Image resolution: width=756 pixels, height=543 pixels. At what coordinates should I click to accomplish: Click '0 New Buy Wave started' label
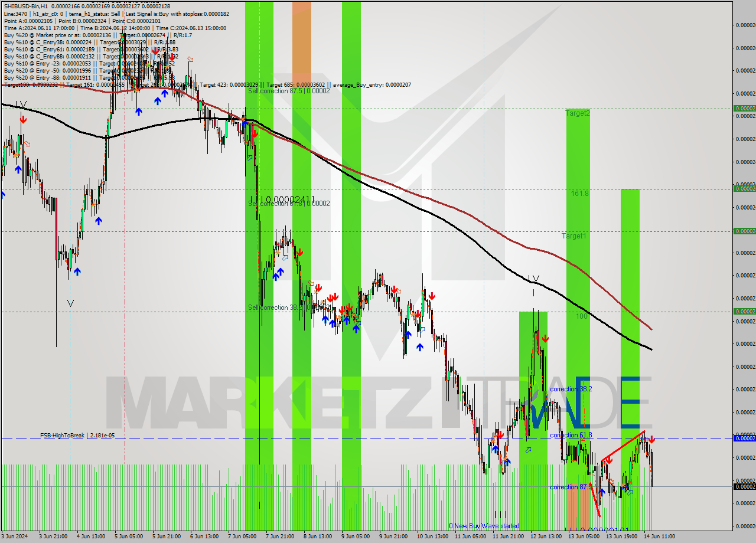(484, 526)
